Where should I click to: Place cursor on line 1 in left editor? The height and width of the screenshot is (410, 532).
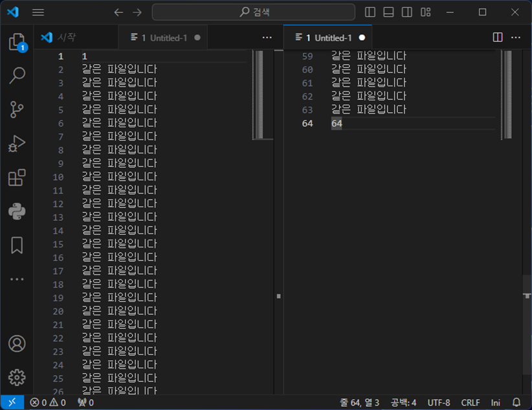click(x=85, y=56)
